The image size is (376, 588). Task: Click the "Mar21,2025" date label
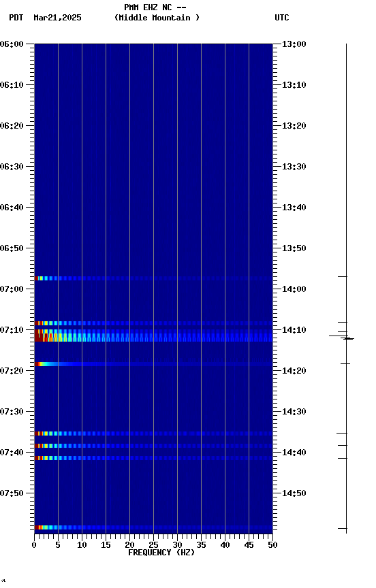click(x=57, y=18)
